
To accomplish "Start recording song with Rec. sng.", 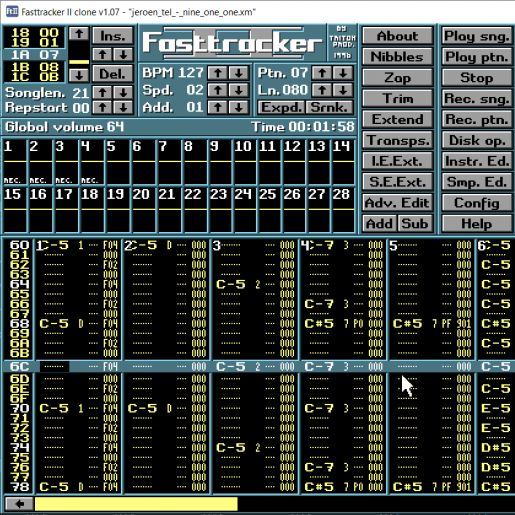I will [477, 99].
